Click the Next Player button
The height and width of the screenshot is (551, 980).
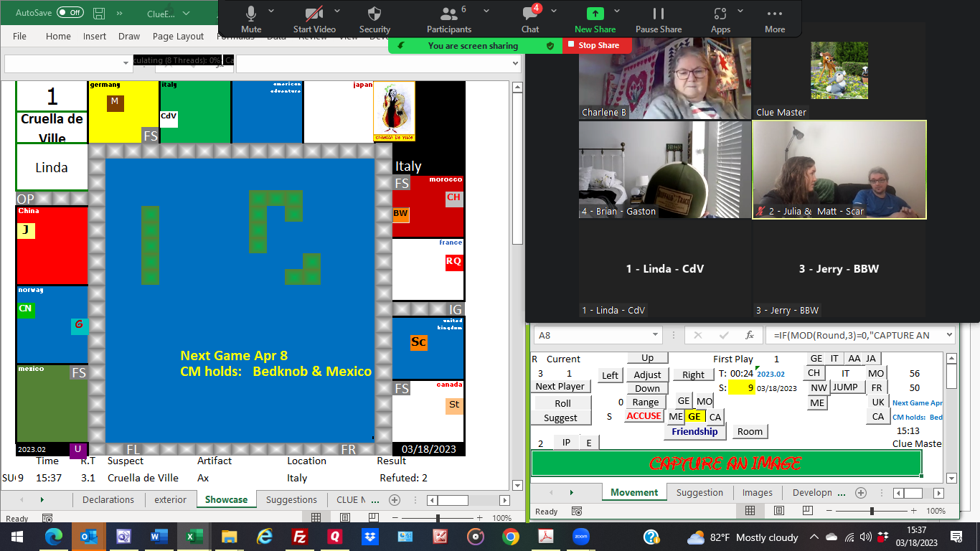pos(560,387)
